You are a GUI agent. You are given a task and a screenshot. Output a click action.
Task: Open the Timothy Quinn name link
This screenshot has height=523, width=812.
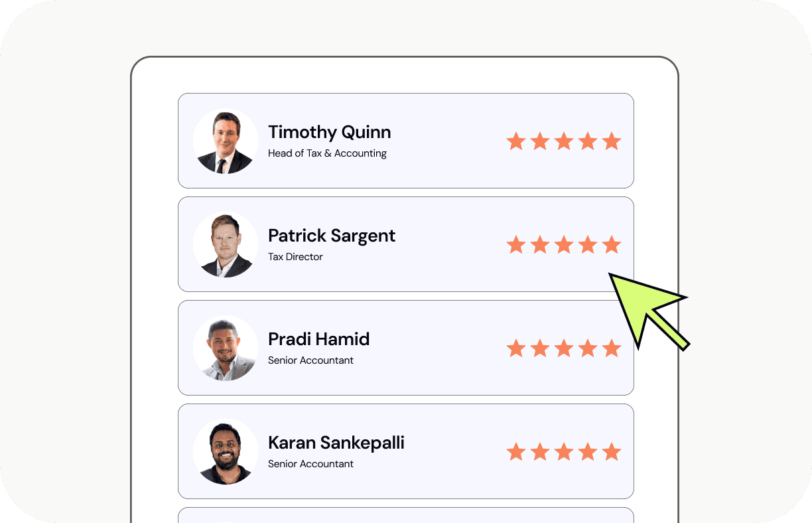pos(329,132)
